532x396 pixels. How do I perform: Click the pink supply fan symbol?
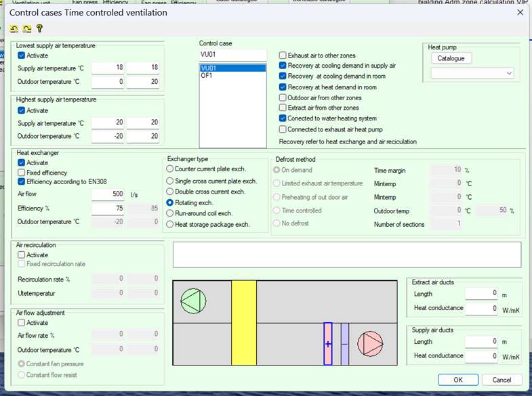click(x=370, y=343)
